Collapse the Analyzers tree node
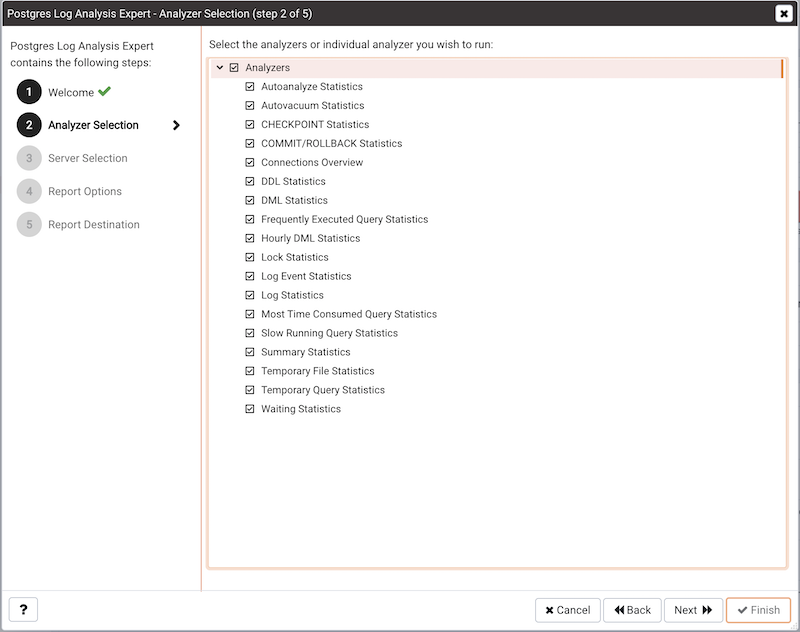The height and width of the screenshot is (632, 800). [220, 67]
